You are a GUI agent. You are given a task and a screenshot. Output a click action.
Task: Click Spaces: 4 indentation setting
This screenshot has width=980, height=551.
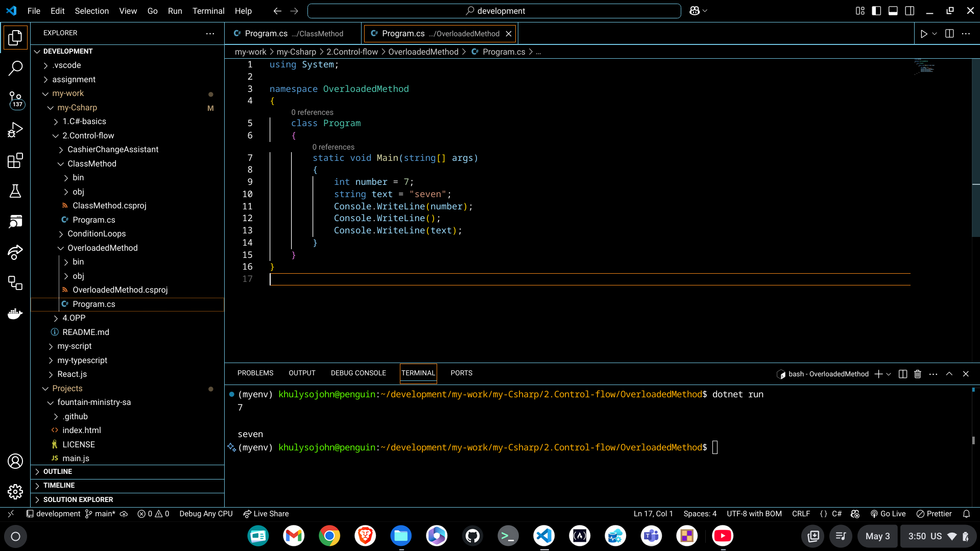pos(700,514)
